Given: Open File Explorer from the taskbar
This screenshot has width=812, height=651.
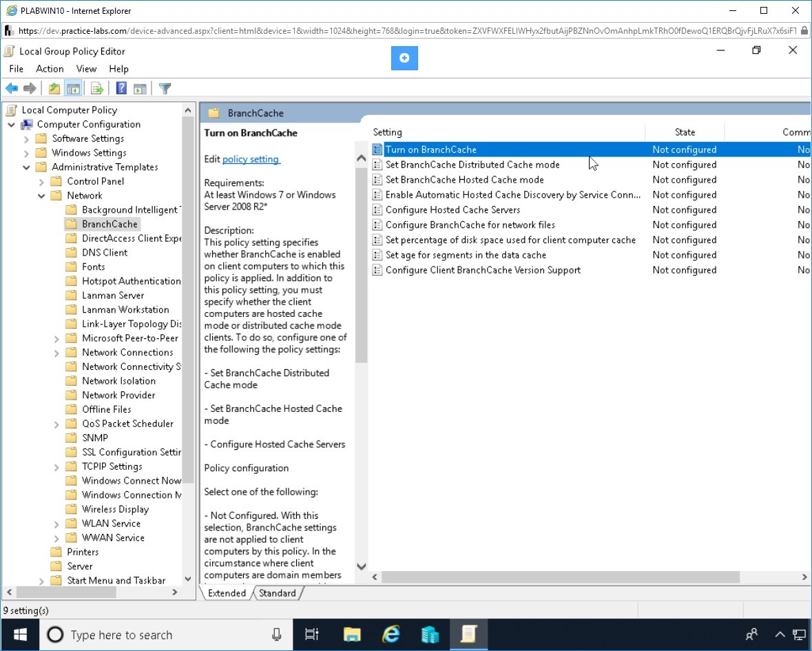Looking at the screenshot, I should pyautogui.click(x=352, y=634).
